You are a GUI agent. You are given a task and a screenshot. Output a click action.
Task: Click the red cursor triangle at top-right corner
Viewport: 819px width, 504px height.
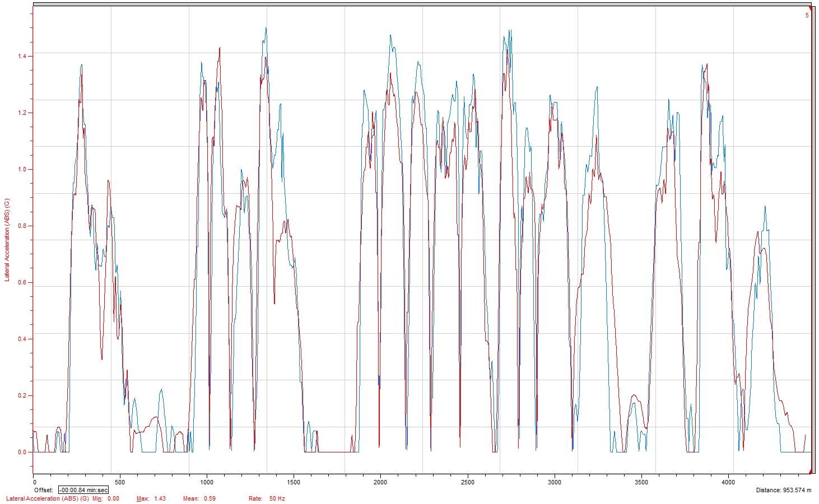pos(810,8)
